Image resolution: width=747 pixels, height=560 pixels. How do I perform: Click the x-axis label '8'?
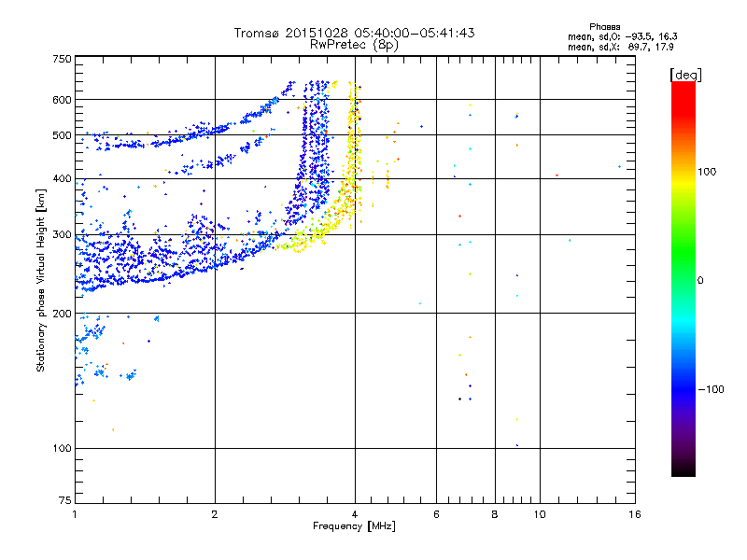coord(495,514)
